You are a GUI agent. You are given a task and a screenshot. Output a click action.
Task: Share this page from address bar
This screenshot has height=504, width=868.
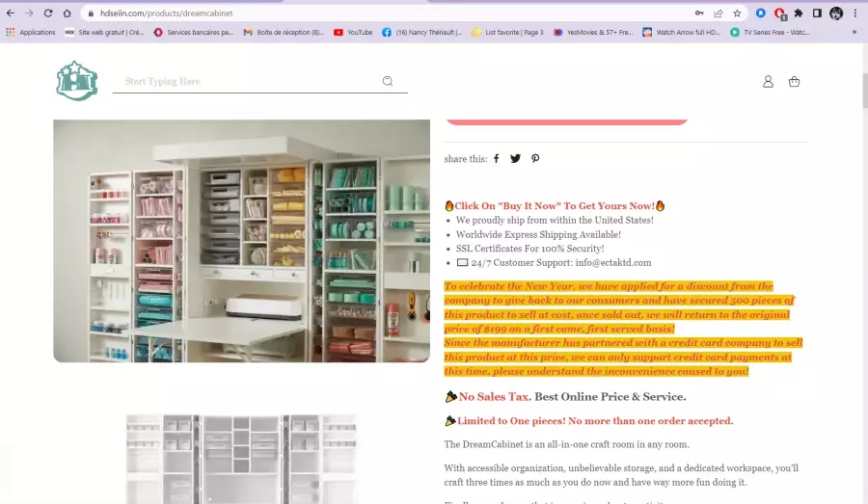click(x=718, y=13)
